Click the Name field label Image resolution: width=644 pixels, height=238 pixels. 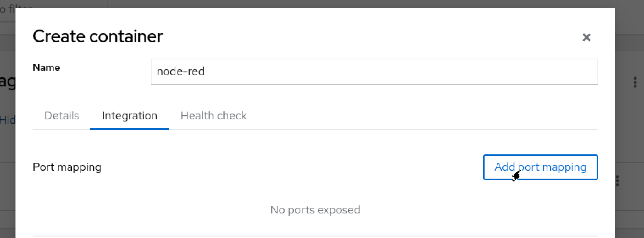[46, 68]
